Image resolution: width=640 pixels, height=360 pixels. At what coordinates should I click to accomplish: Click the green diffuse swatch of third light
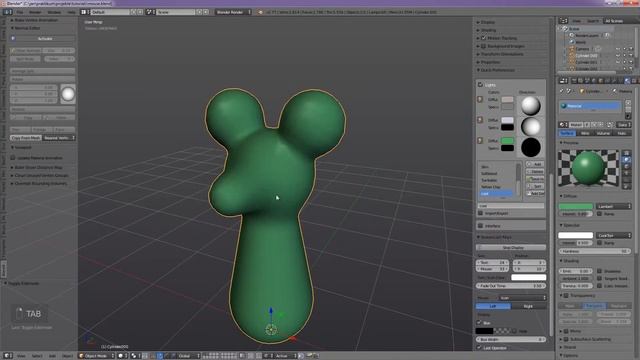(x=507, y=141)
